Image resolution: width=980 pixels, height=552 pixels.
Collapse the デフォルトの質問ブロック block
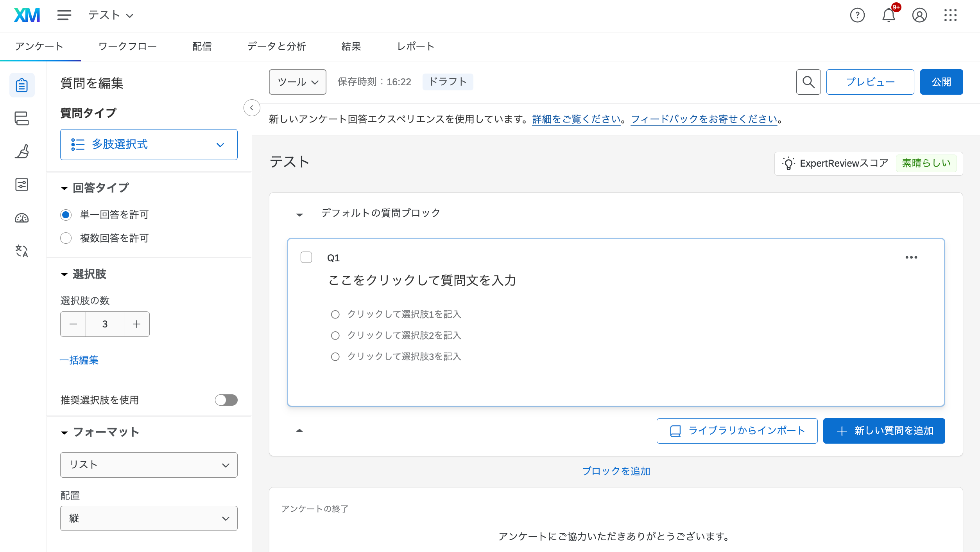click(x=300, y=214)
